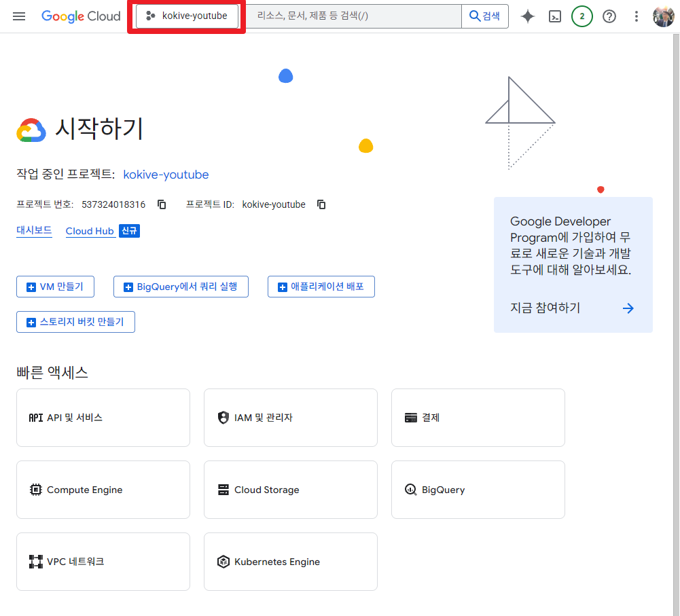
Task: Click the 스토리지 버킷 만들기 button
Action: pyautogui.click(x=75, y=321)
